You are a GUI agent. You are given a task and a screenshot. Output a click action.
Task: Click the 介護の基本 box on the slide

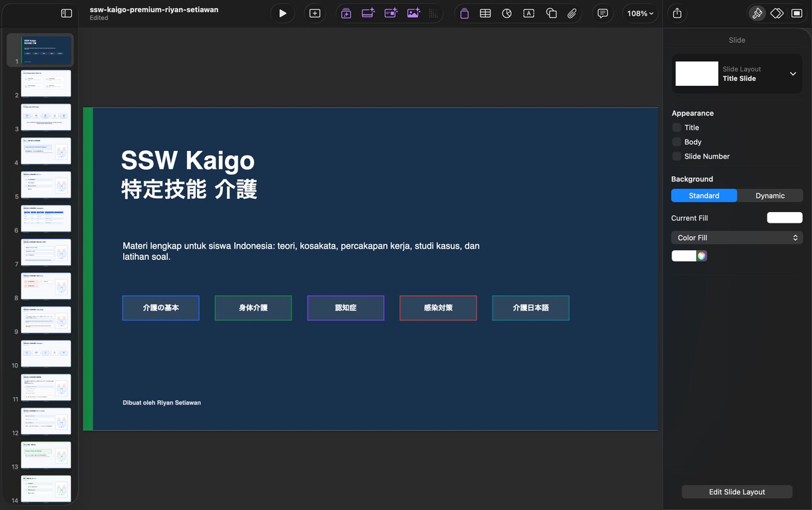(x=161, y=308)
